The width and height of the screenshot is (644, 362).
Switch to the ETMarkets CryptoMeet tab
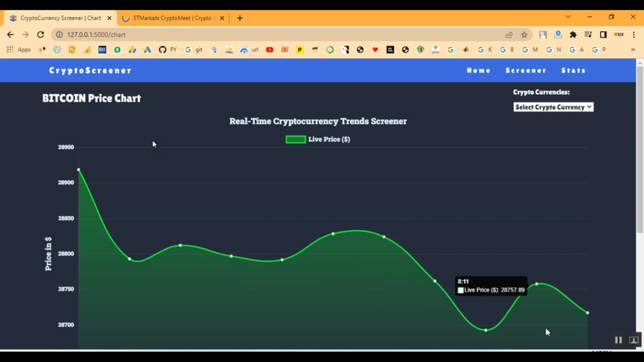(172, 18)
